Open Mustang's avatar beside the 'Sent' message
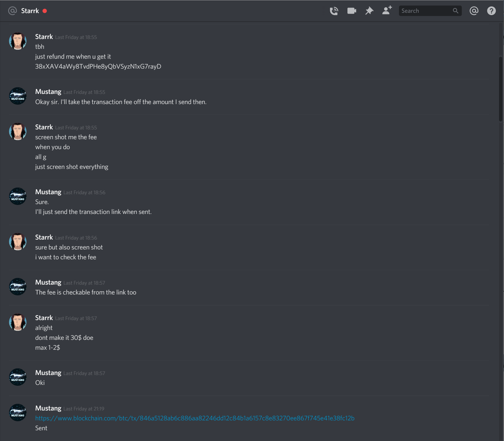Image resolution: width=504 pixels, height=441 pixels. (18, 413)
